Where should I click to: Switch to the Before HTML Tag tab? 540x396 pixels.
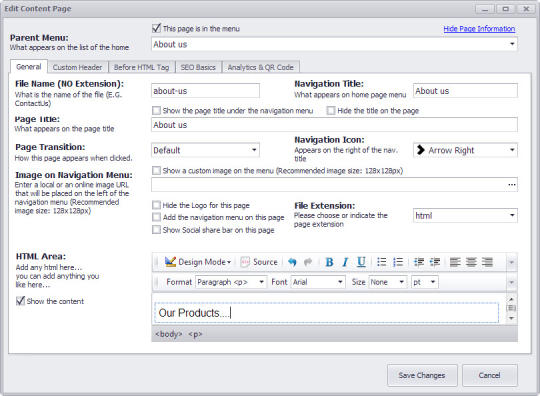142,67
